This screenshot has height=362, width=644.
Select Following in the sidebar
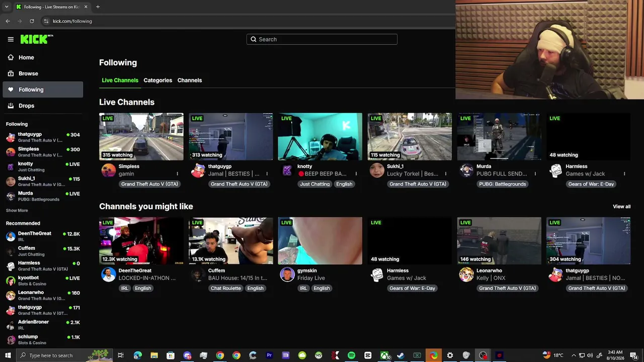43,89
